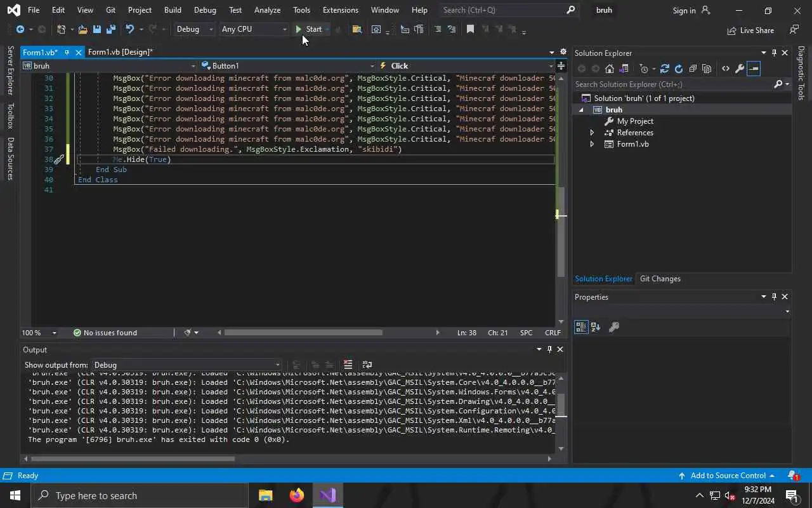
Task: Click the Navigate Backward icon
Action: [20, 29]
